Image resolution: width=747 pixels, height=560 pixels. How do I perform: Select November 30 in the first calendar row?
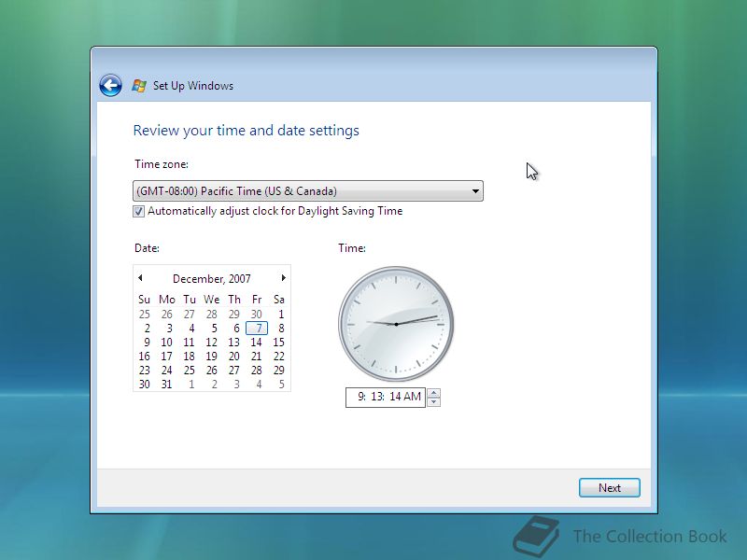pos(256,315)
